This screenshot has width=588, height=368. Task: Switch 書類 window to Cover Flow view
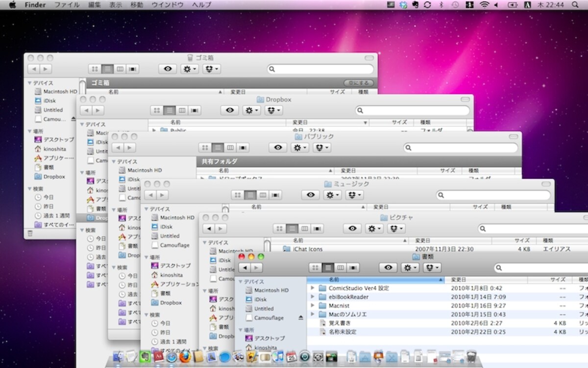pos(353,268)
